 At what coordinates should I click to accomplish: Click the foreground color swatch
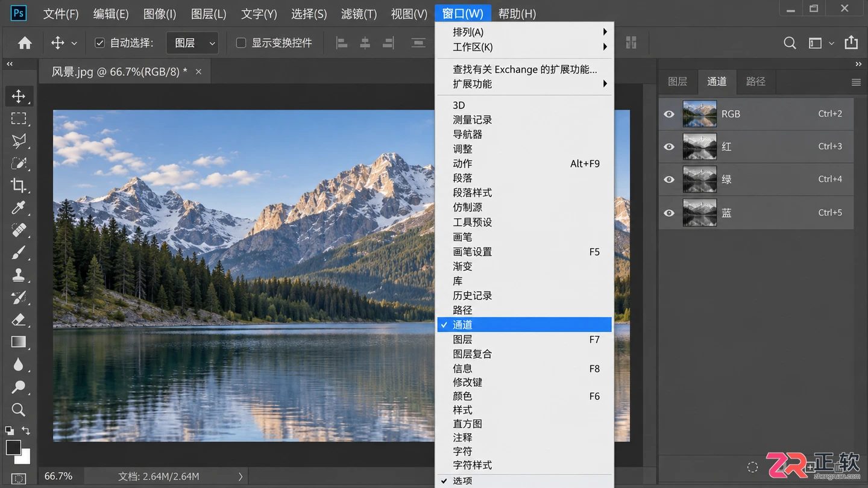tap(13, 448)
